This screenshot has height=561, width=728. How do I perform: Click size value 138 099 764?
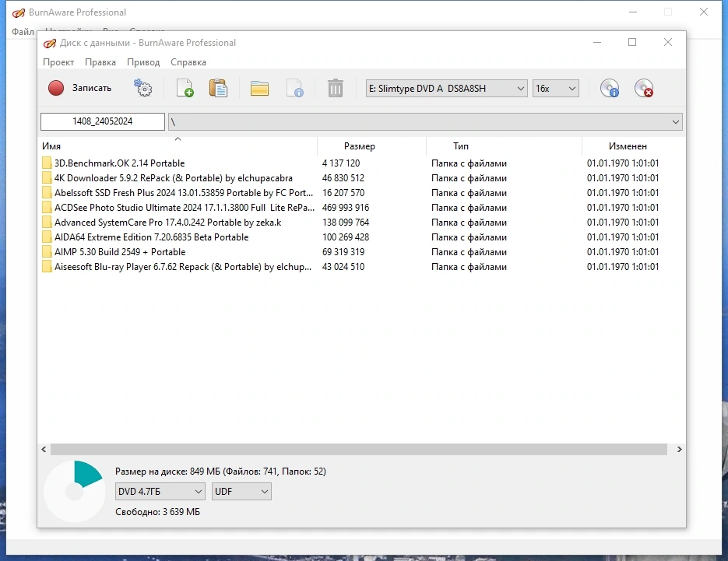pos(346,223)
